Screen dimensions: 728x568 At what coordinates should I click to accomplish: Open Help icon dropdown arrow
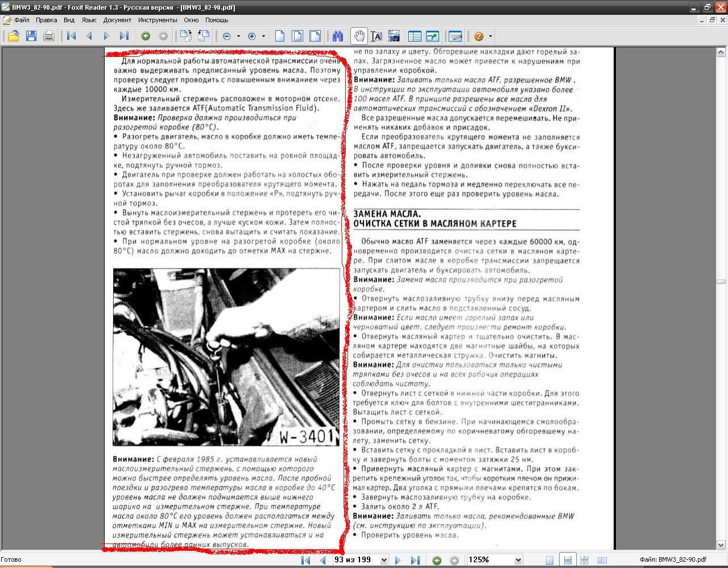click(x=490, y=36)
